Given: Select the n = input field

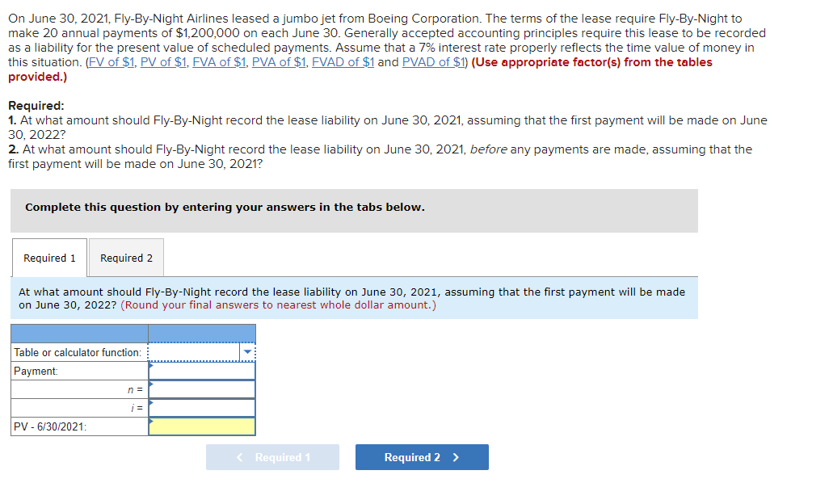Looking at the screenshot, I should pyautogui.click(x=201, y=388).
